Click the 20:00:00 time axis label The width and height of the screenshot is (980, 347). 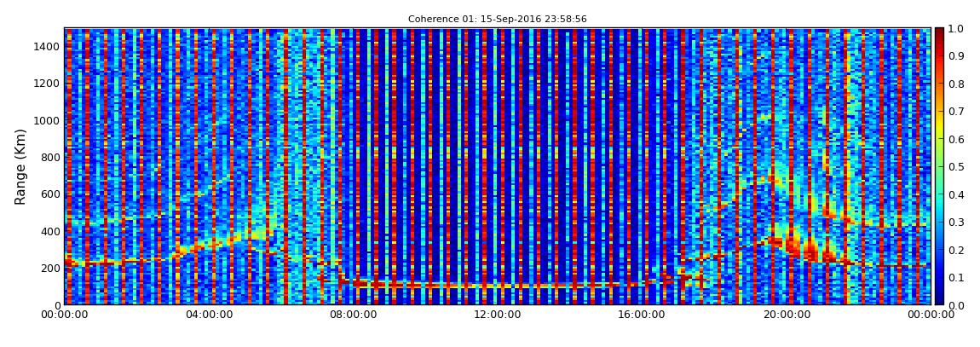click(x=787, y=315)
